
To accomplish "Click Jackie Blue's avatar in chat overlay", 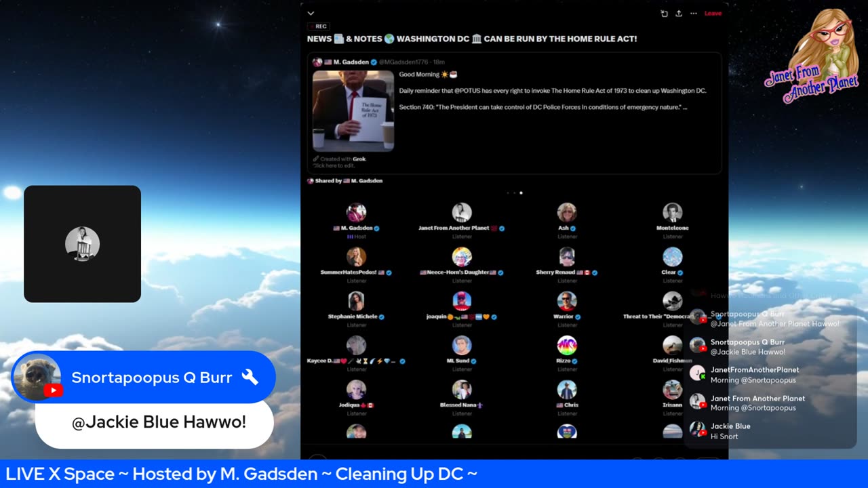I will (x=697, y=429).
